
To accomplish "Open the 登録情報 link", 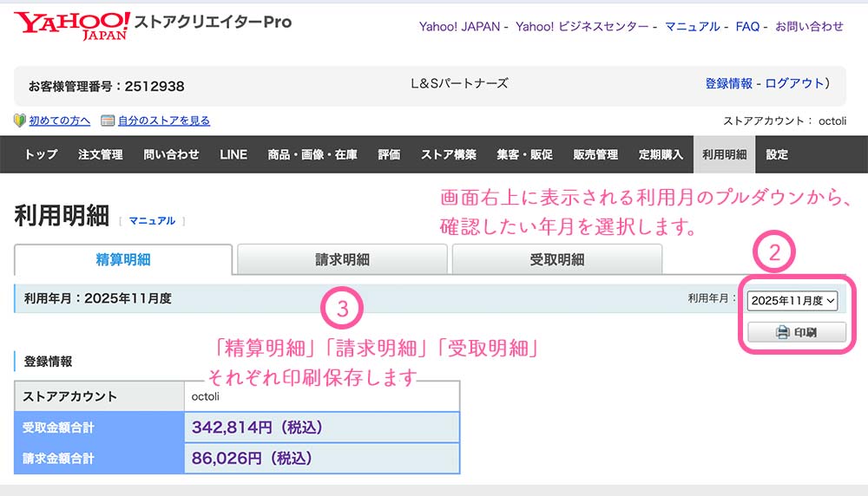I will pyautogui.click(x=728, y=83).
